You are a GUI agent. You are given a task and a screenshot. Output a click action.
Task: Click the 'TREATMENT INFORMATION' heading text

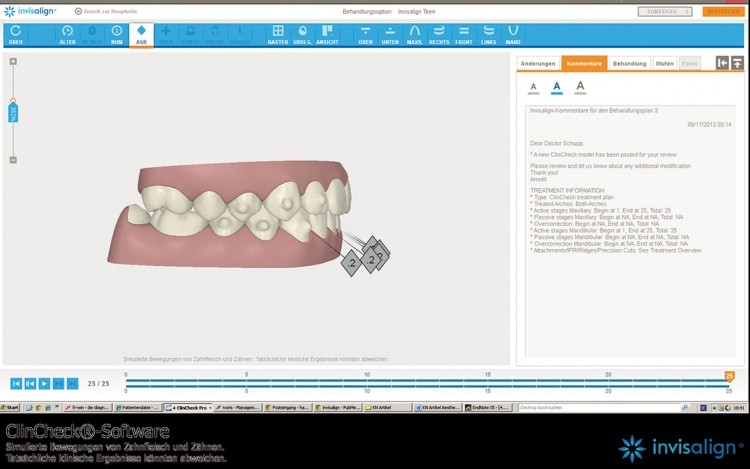click(x=567, y=190)
